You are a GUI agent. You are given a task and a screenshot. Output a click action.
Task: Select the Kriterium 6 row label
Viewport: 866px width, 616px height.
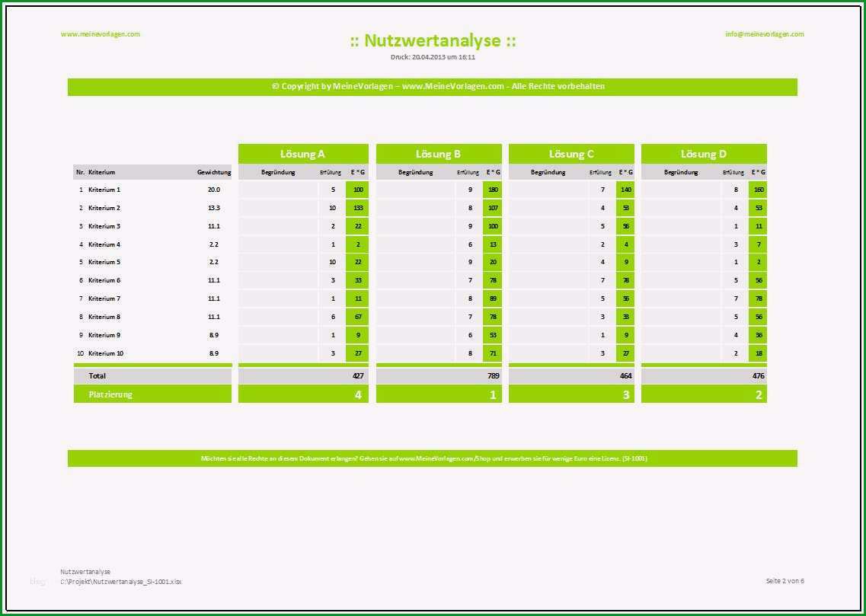pyautogui.click(x=104, y=280)
